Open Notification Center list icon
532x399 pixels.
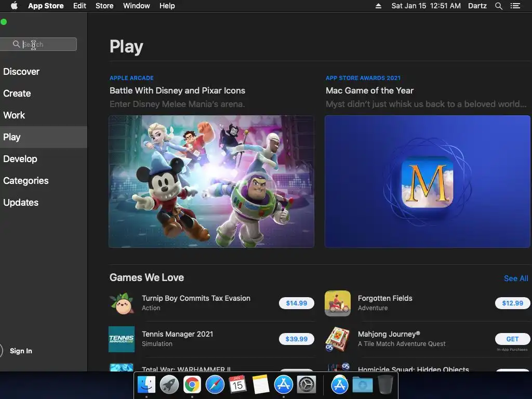click(515, 6)
